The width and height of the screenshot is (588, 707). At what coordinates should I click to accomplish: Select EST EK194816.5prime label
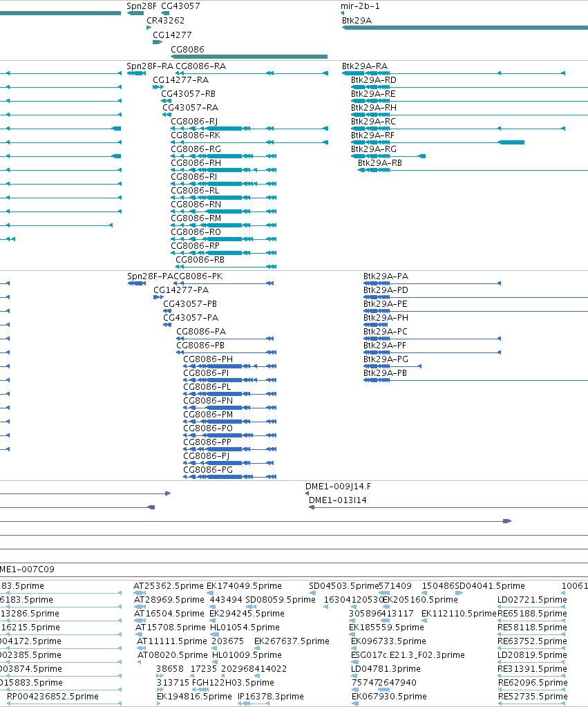(x=194, y=696)
